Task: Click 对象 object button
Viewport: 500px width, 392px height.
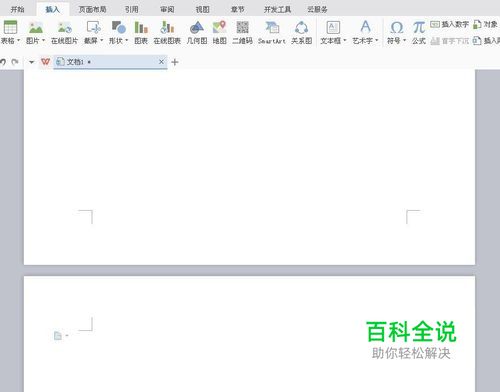Action: tap(486, 24)
